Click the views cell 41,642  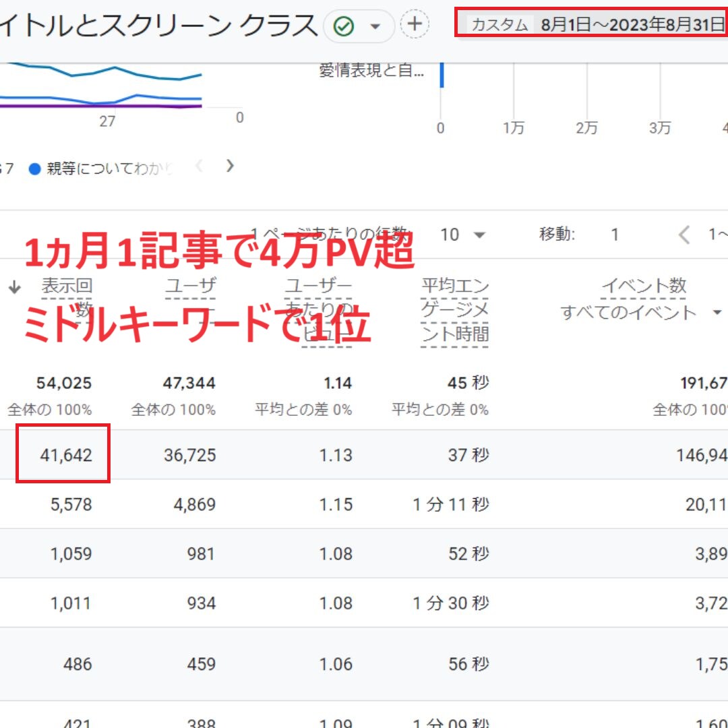coord(66,455)
